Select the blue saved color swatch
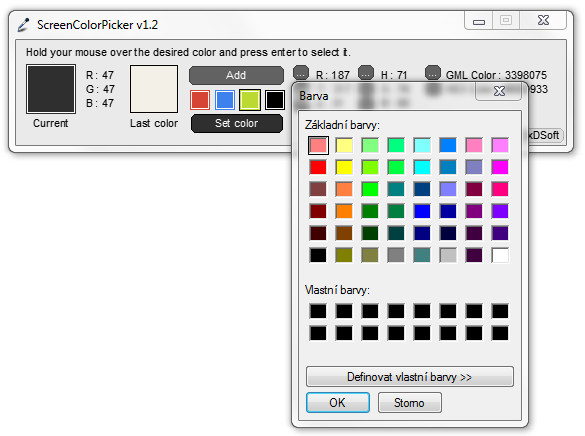Screen dimensions: 585x436 tap(225, 100)
